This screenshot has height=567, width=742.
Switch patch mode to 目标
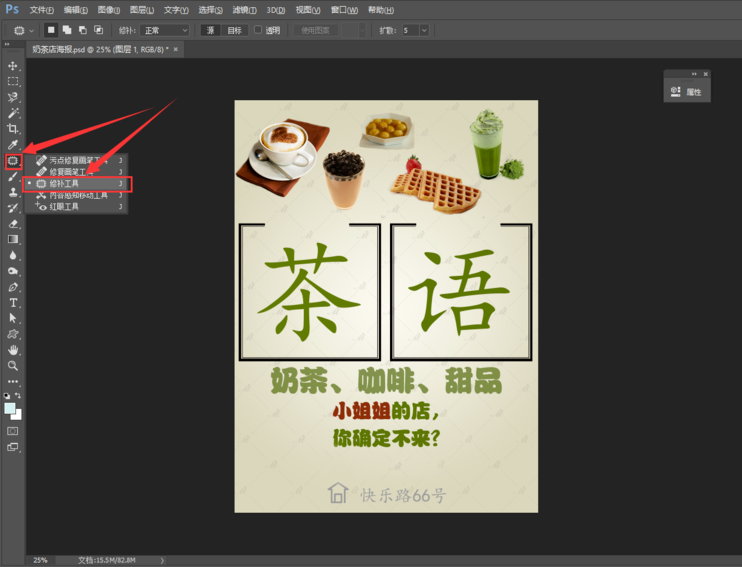(x=233, y=30)
